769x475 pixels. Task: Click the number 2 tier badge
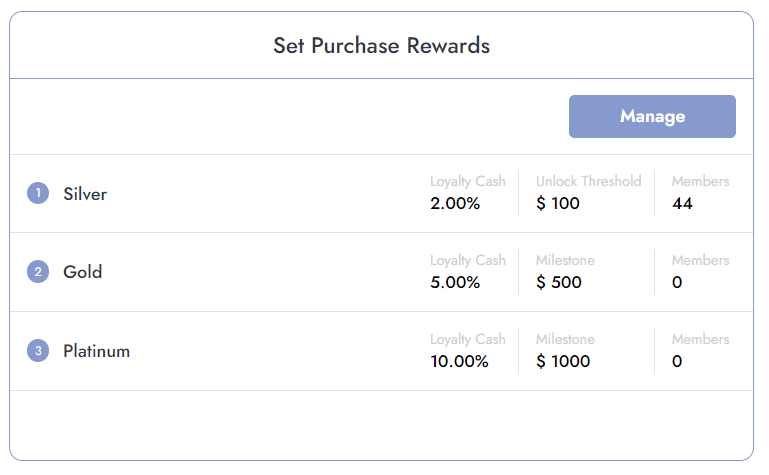[x=38, y=271]
